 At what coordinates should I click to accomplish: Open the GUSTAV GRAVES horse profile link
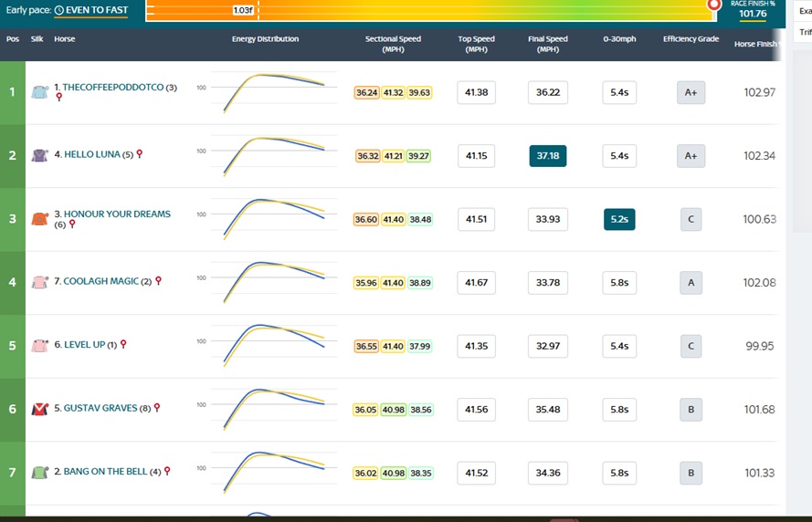click(100, 409)
